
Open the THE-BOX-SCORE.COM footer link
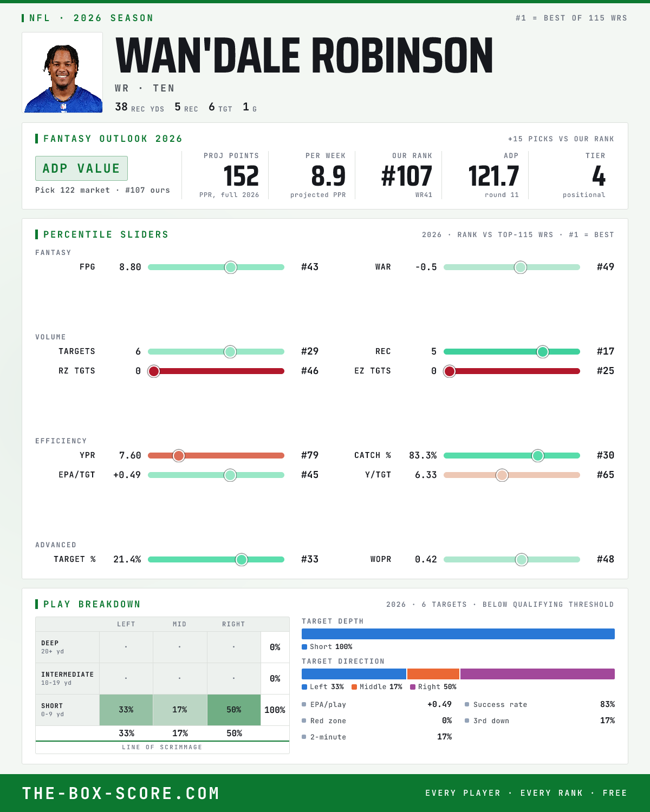click(x=121, y=793)
